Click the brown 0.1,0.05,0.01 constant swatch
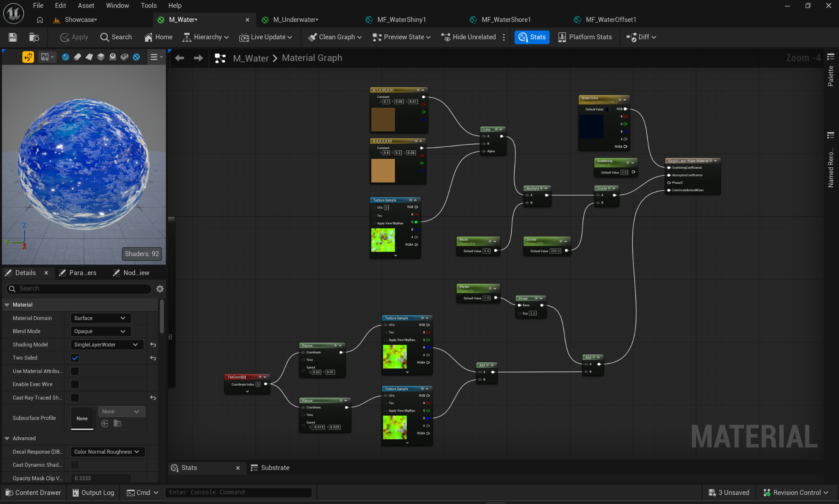The image size is (839, 504). (x=383, y=120)
